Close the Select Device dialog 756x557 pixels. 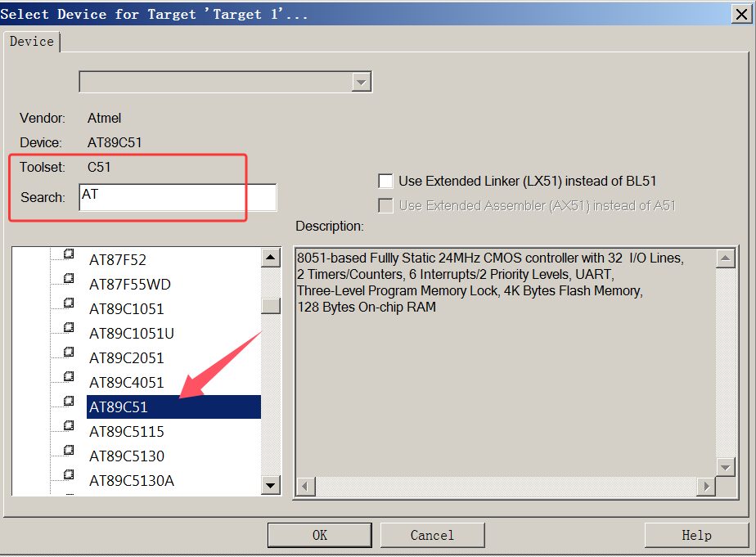coord(741,14)
